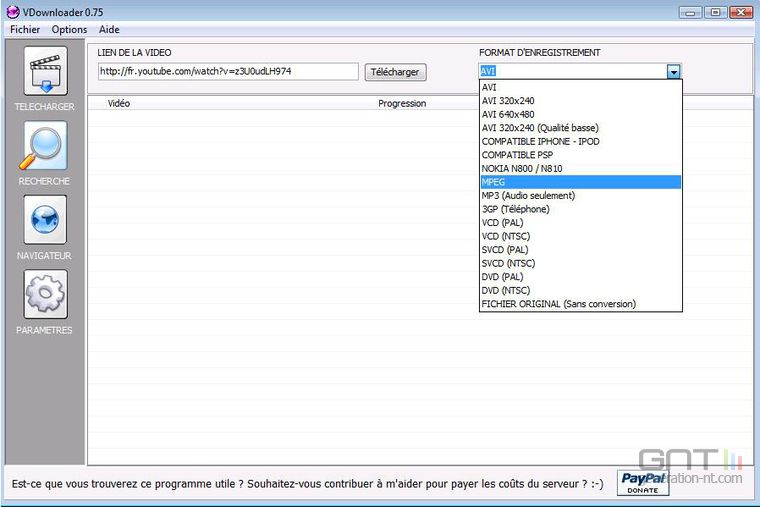This screenshot has height=507, width=760.
Task: Click the PayPal Donate button
Action: tap(643, 483)
